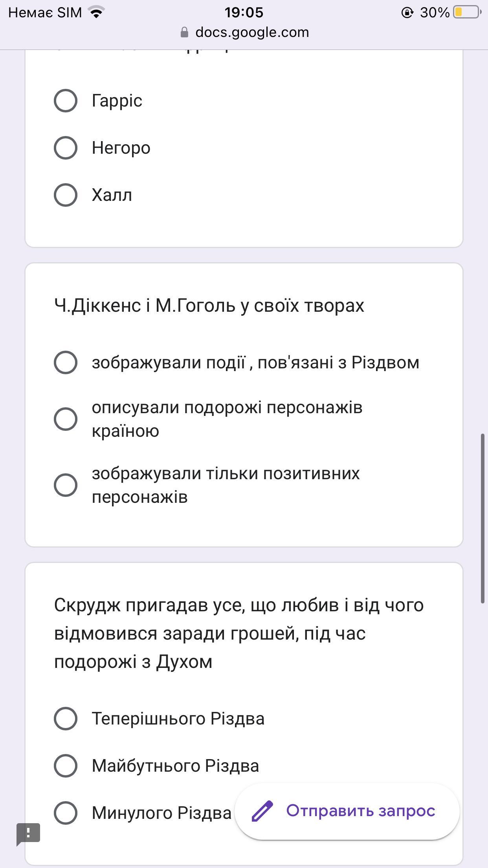Image resolution: width=488 pixels, height=868 pixels.
Task: Choose the Халл answer option
Action: [x=66, y=195]
